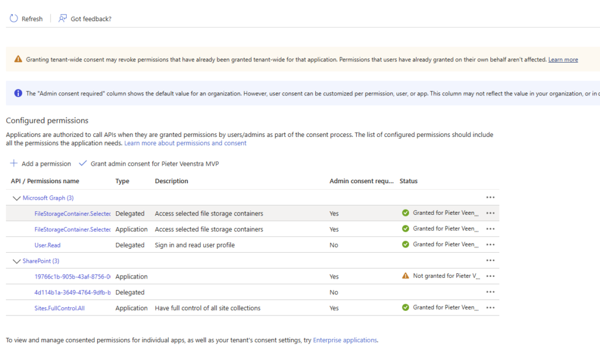The image size is (600, 364).
Task: Click green granted check for Sites.FullControl.All
Action: [x=405, y=307]
